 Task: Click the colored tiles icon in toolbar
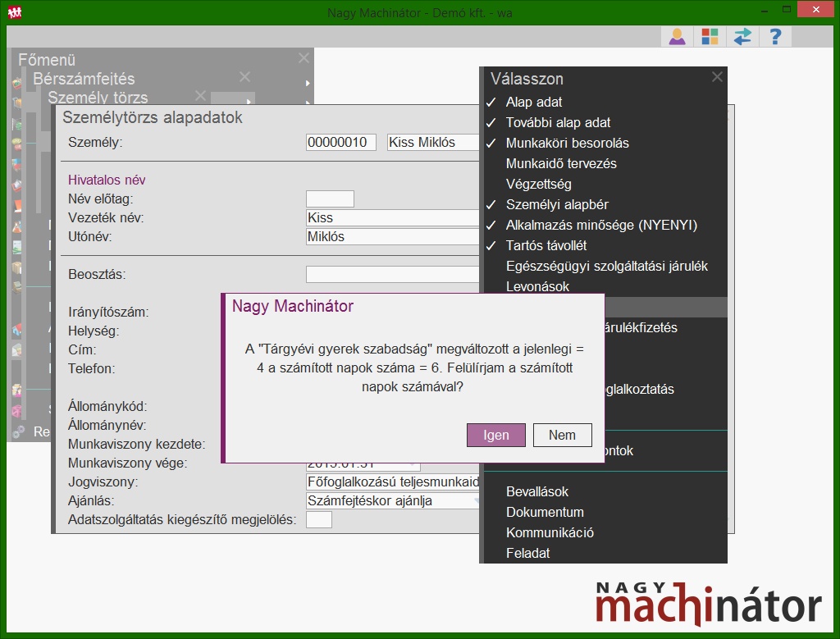pos(710,36)
